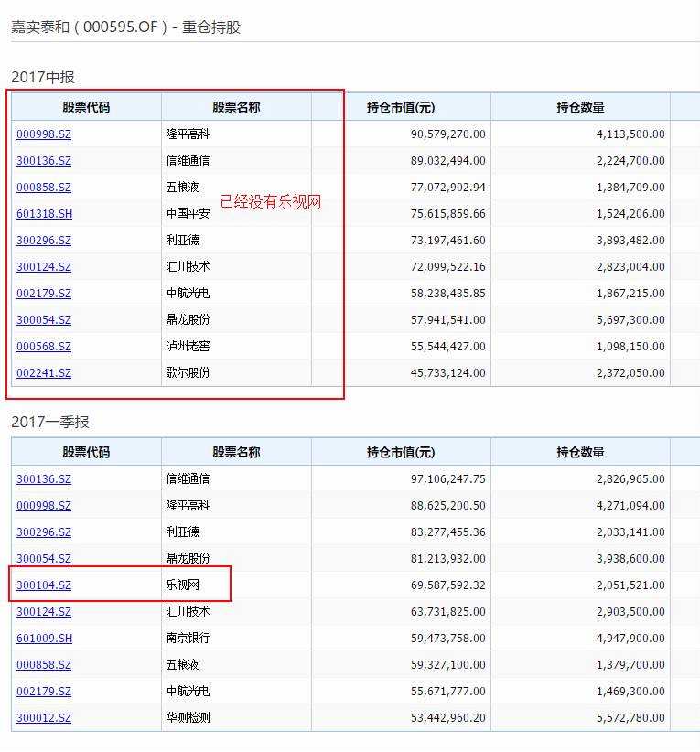Click 股票名称 header in 2017一季报 table

(x=236, y=452)
